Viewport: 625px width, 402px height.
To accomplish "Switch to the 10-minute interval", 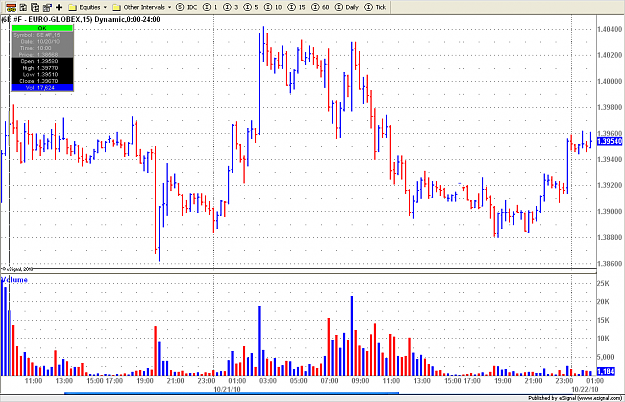I will 273,7.
